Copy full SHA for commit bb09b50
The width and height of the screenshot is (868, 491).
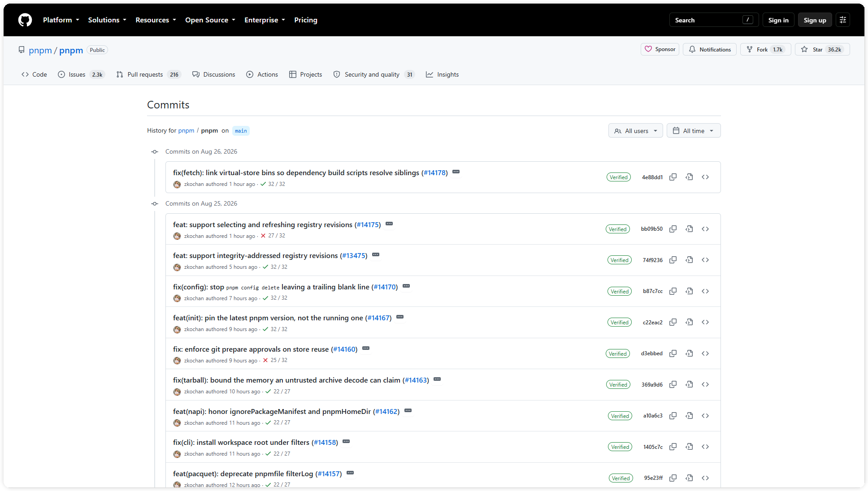[673, 229]
